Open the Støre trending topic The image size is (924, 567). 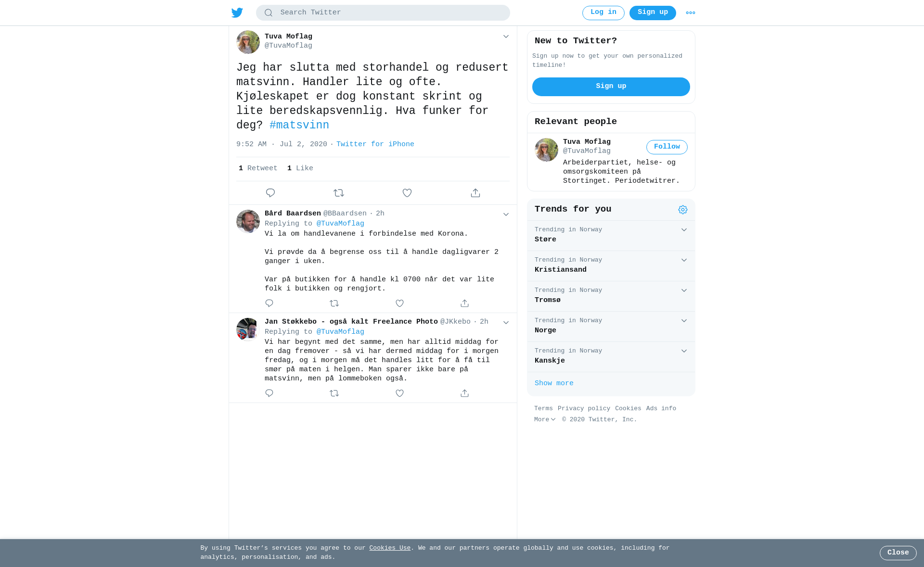tap(611, 236)
